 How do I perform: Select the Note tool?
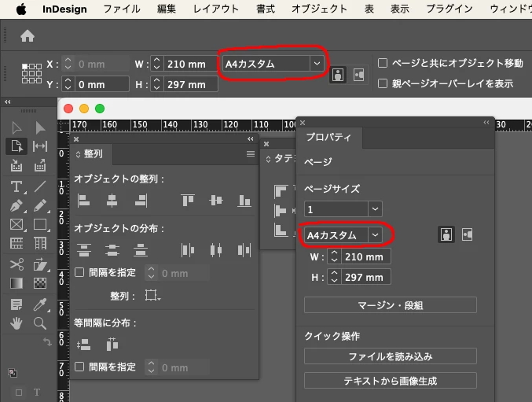[17, 304]
